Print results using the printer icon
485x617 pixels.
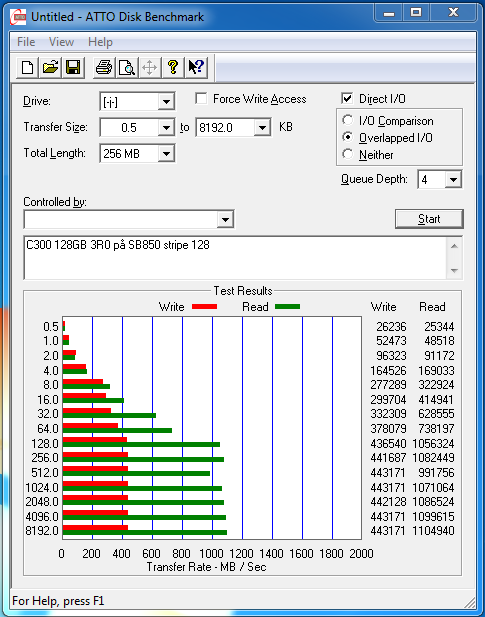(x=104, y=67)
